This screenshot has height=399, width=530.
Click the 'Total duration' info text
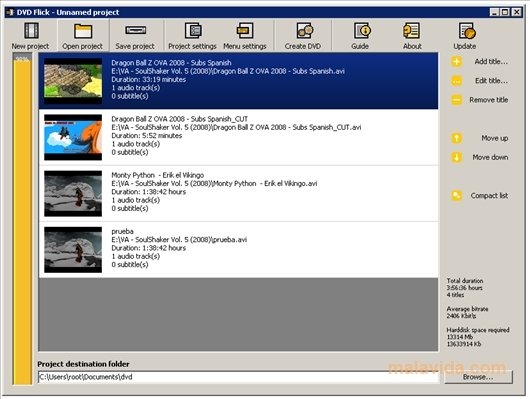pos(465,281)
